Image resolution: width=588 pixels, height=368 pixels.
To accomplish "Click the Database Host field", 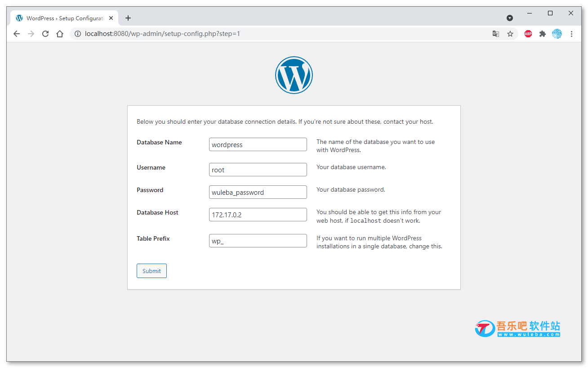I will coord(258,215).
